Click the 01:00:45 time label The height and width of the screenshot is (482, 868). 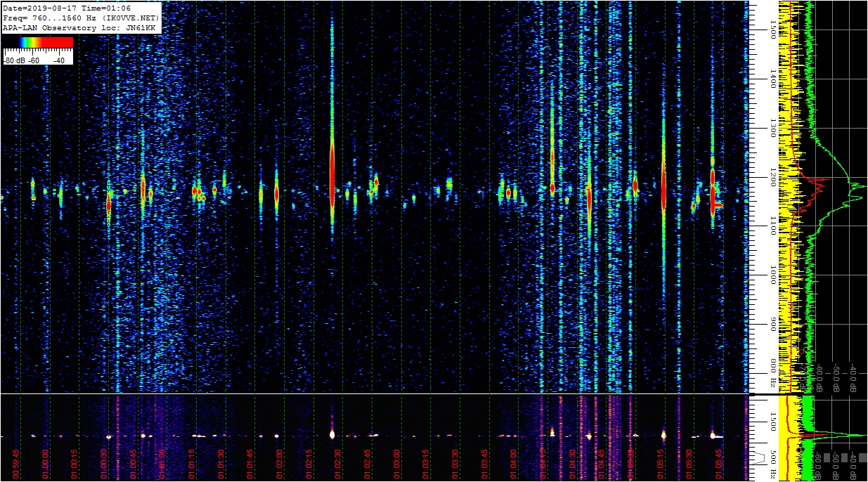tap(133, 464)
